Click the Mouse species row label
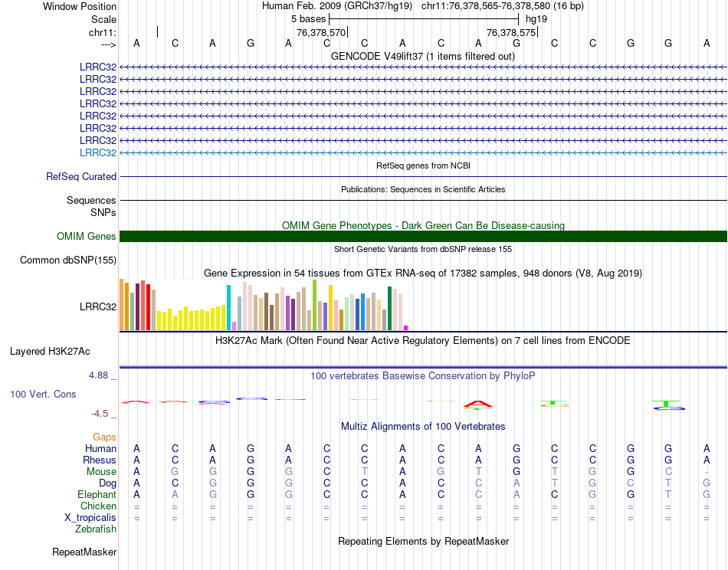The image size is (728, 570). coord(101,472)
